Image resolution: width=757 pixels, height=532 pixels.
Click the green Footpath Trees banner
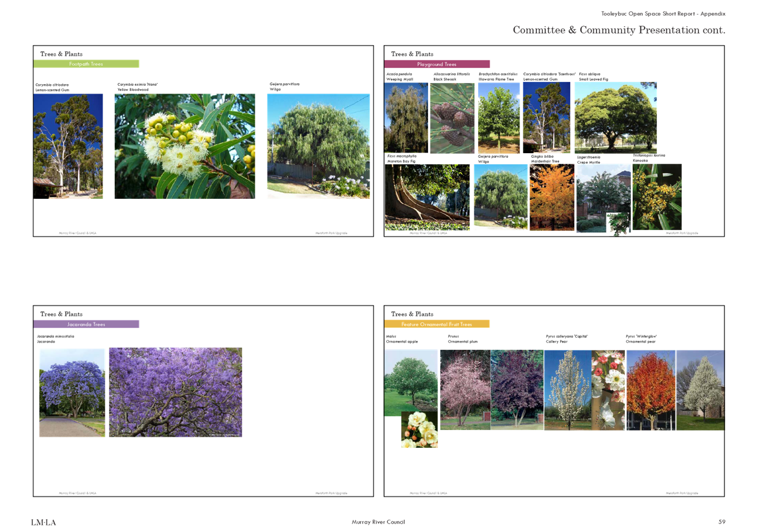[x=86, y=64]
